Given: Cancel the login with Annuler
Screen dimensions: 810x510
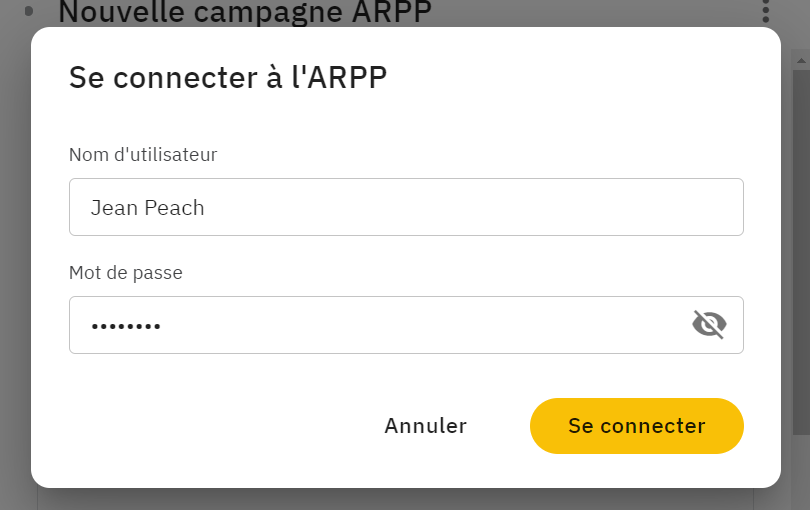Looking at the screenshot, I should [426, 426].
